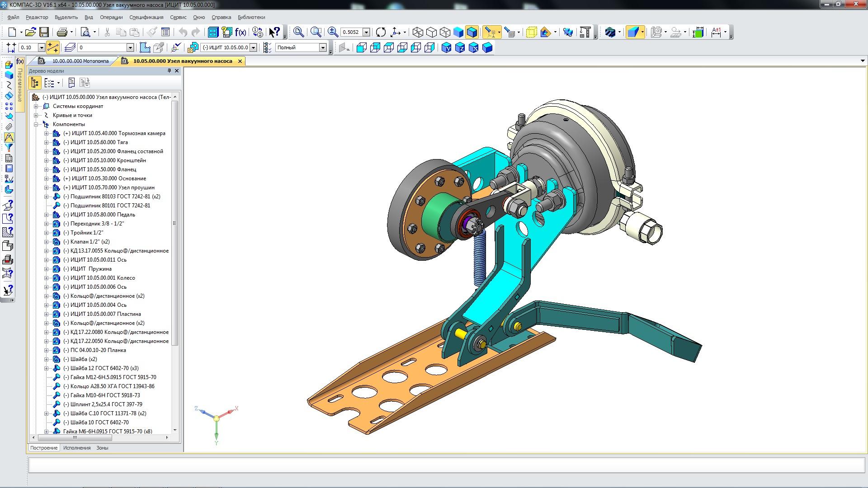
Task: Click the print icon
Action: tap(62, 32)
